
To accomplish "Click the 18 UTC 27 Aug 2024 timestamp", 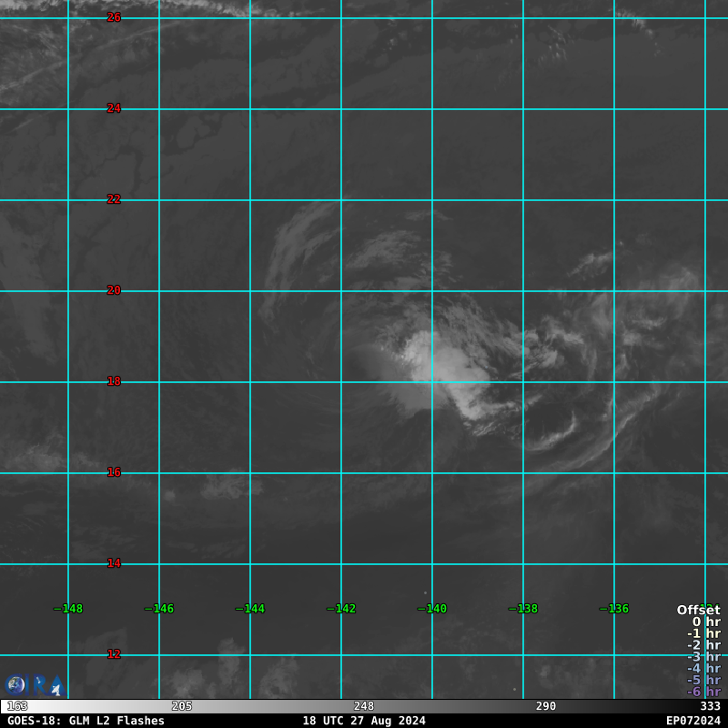I will pos(364,721).
